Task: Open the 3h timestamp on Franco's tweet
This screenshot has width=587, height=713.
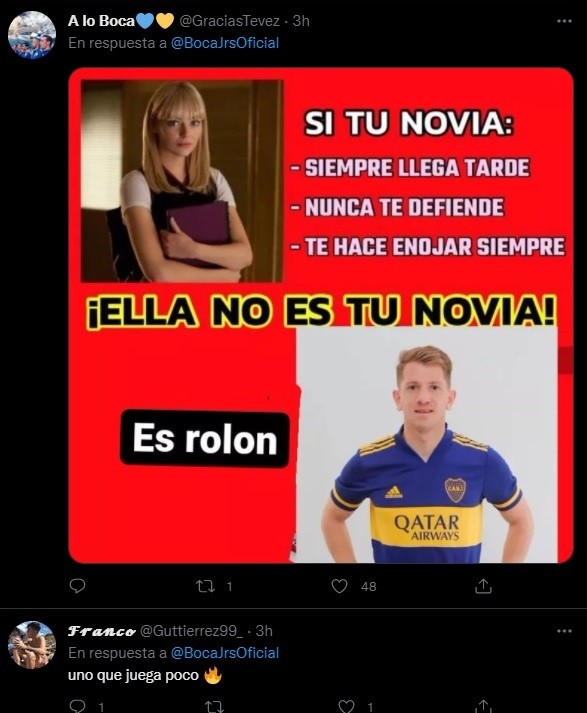Action: (264, 631)
